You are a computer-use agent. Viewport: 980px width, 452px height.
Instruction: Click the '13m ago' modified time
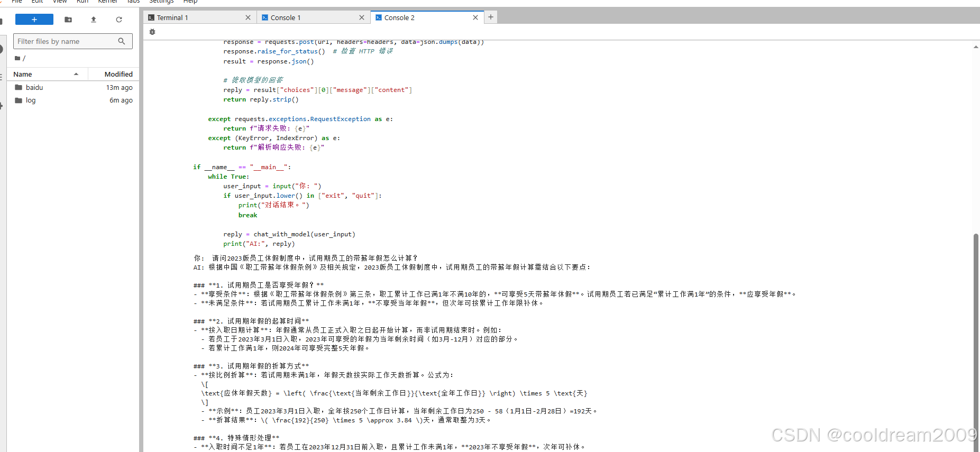pyautogui.click(x=120, y=88)
